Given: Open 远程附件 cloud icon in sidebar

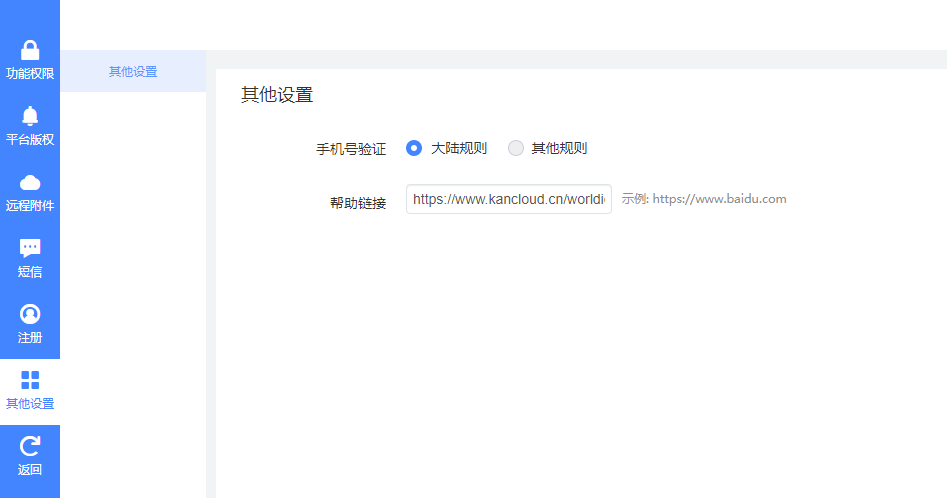Looking at the screenshot, I should (30, 182).
